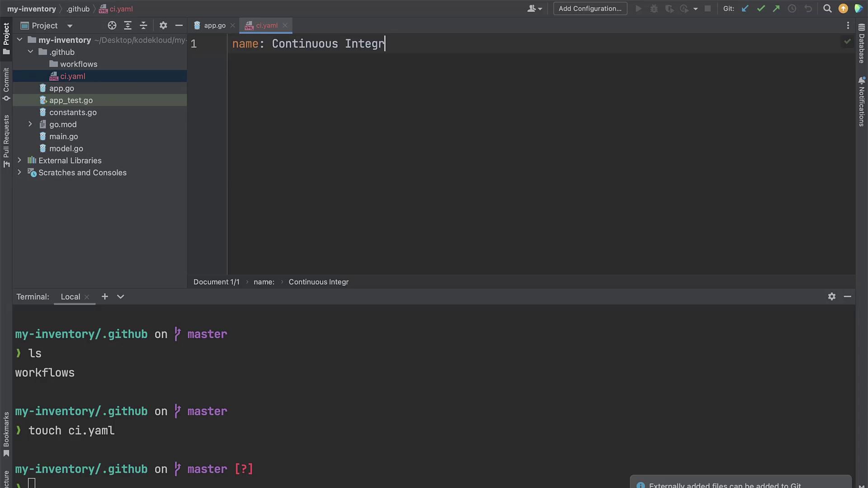Click the Git commit checkmark icon
This screenshot has height=488, width=868.
coord(761,9)
